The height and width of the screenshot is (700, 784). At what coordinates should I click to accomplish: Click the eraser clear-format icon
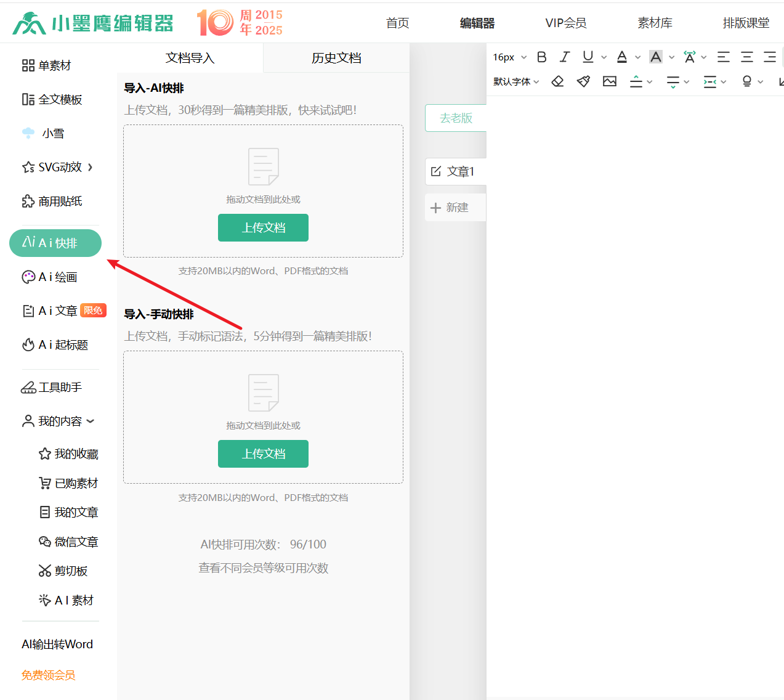pos(557,81)
